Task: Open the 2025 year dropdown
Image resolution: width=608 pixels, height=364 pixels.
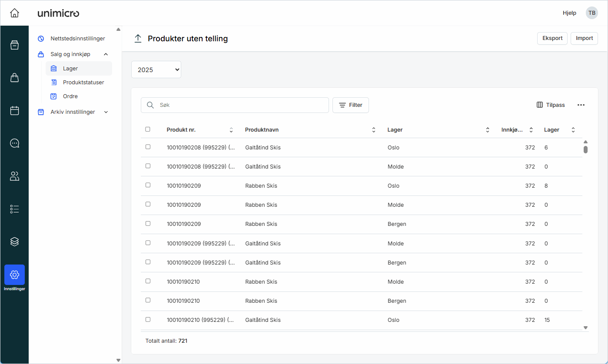Action: click(156, 69)
